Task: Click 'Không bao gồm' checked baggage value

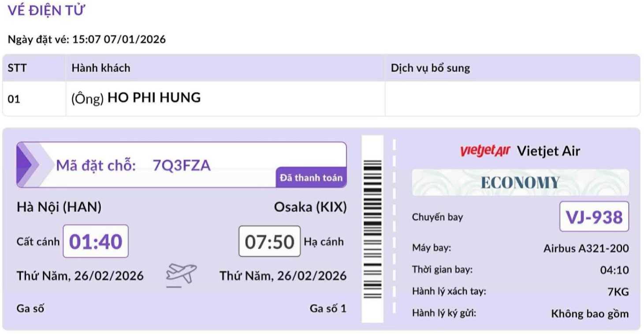Action: [x=589, y=314]
